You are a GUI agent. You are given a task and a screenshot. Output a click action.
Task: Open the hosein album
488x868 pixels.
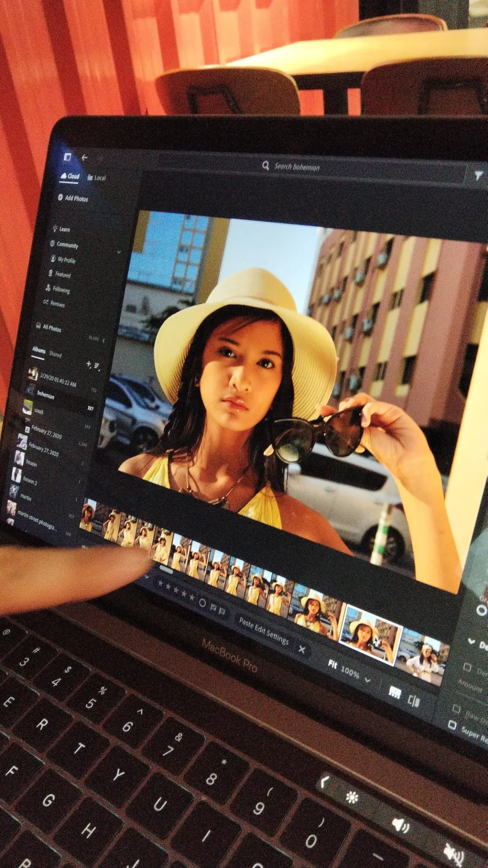tap(31, 463)
